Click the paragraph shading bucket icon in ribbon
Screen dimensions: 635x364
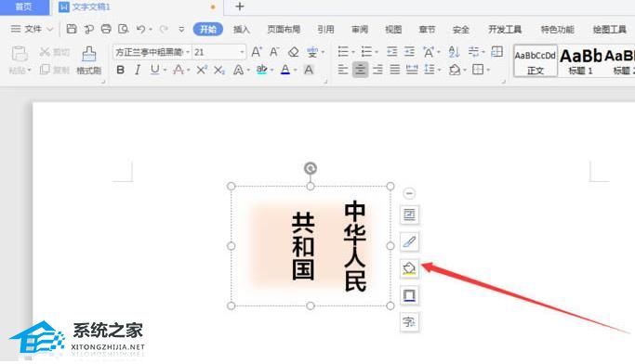(x=455, y=70)
